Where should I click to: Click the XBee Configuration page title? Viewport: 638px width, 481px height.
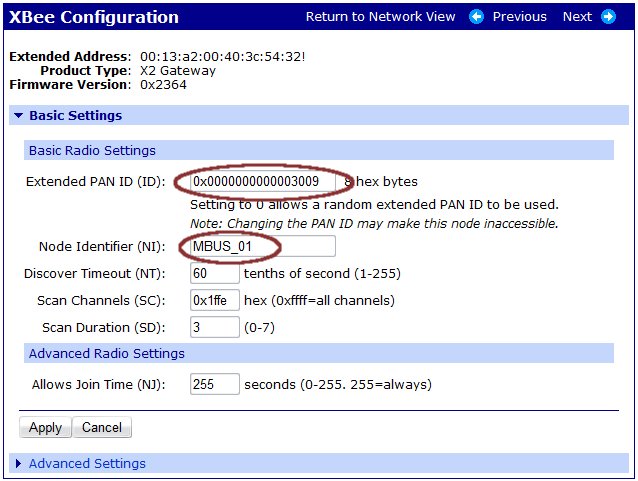pyautogui.click(x=94, y=17)
